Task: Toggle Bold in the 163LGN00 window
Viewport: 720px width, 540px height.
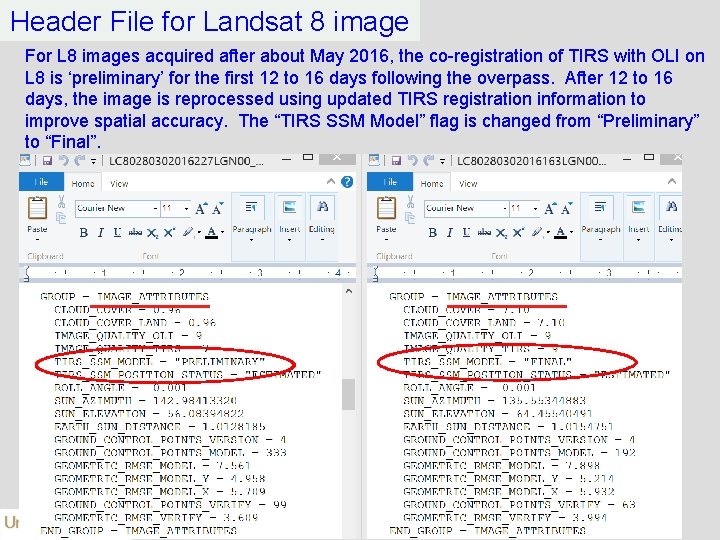Action: pos(433,232)
